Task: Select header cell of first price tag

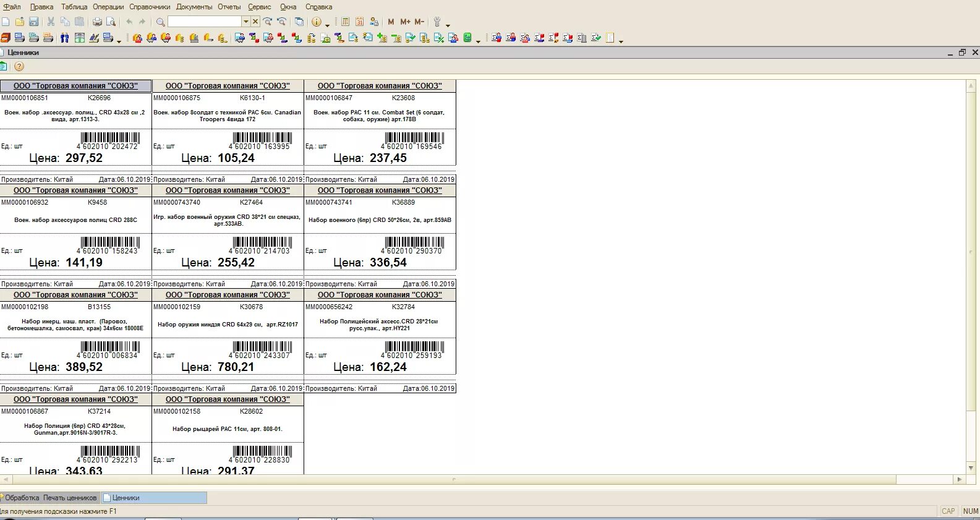Action: (76, 86)
